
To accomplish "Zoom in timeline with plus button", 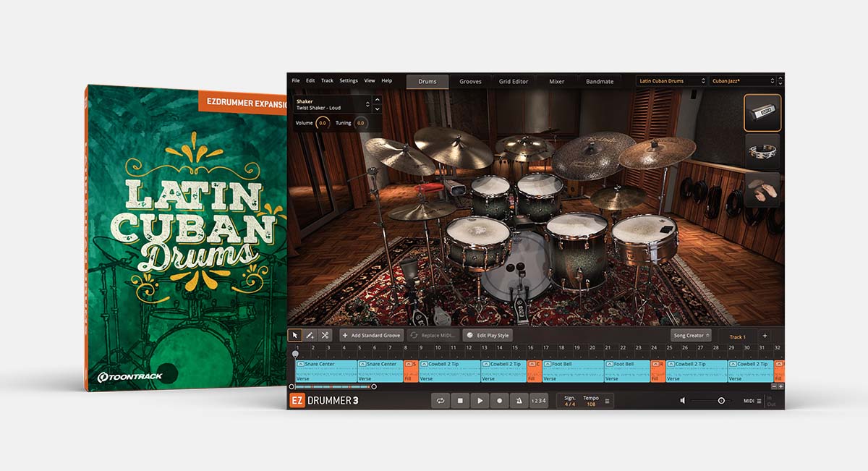I will pos(780,386).
